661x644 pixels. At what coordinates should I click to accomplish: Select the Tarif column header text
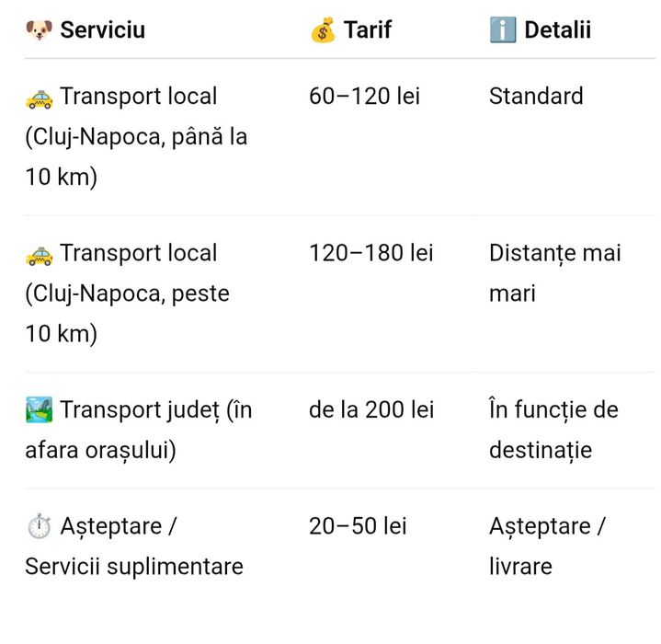(x=368, y=30)
